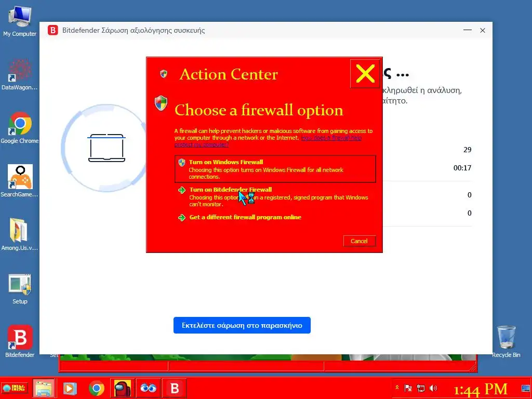532x399 pixels.
Task: Click the 1:44 PM clock
Action: (x=481, y=389)
